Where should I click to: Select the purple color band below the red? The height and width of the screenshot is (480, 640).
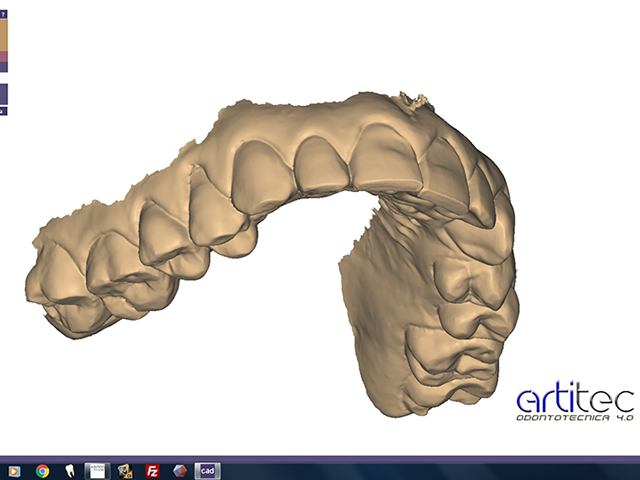point(3,67)
